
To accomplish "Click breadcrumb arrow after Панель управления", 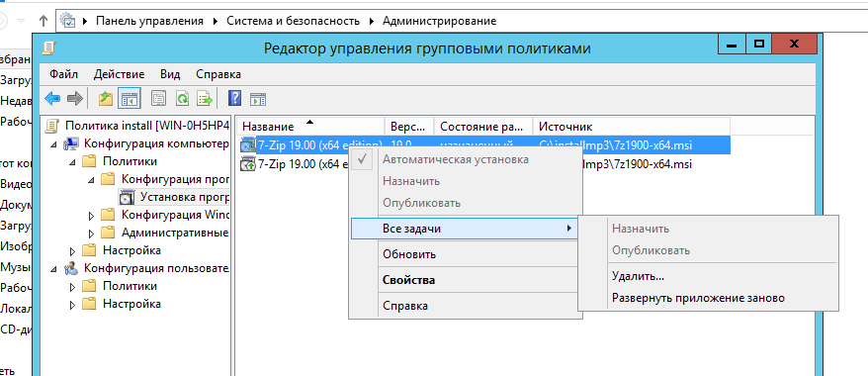I will 215,21.
